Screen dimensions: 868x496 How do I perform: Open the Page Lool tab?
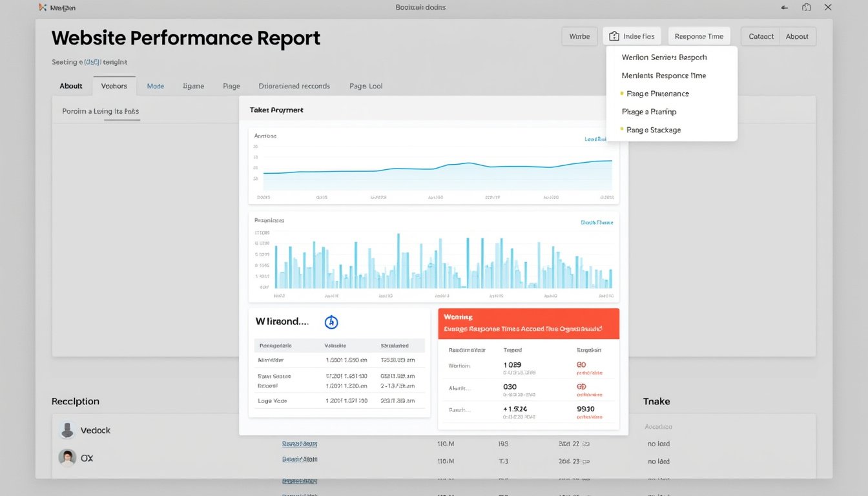point(366,86)
